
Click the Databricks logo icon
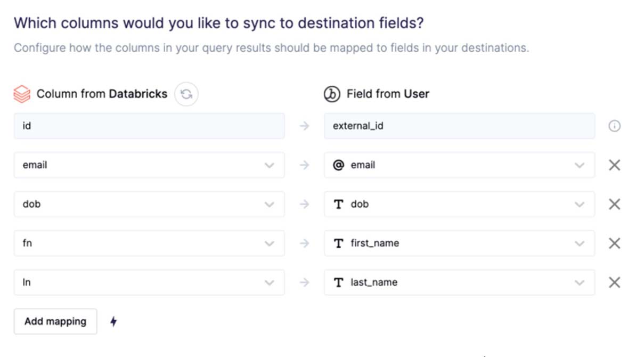pos(22,94)
